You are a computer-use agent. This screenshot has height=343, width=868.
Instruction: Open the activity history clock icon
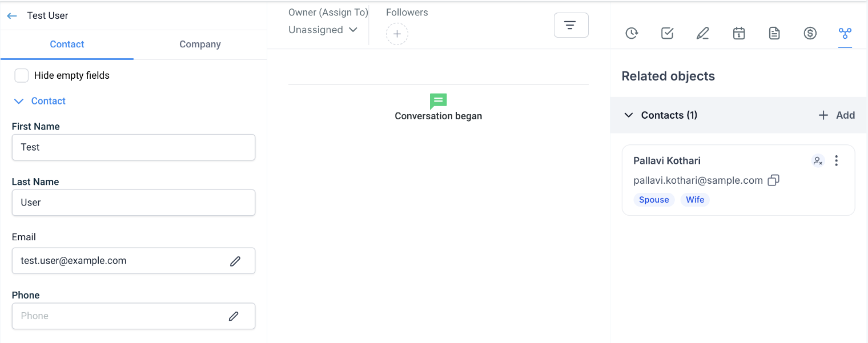point(632,34)
